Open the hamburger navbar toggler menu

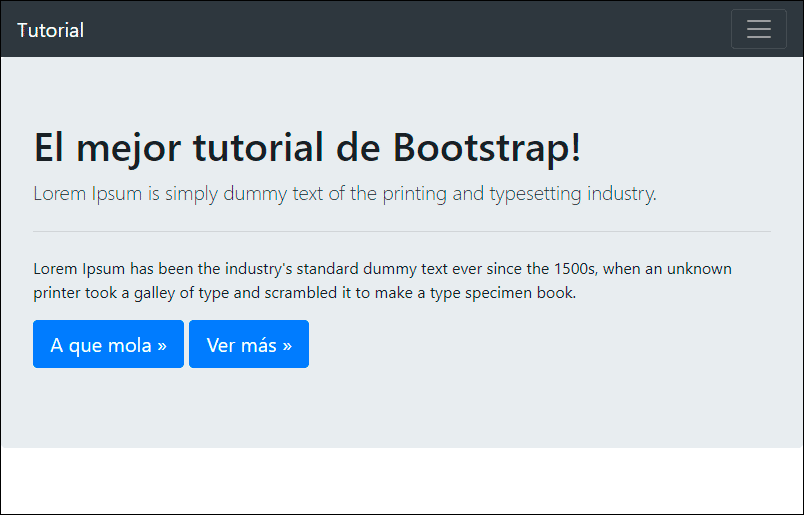[x=758, y=29]
